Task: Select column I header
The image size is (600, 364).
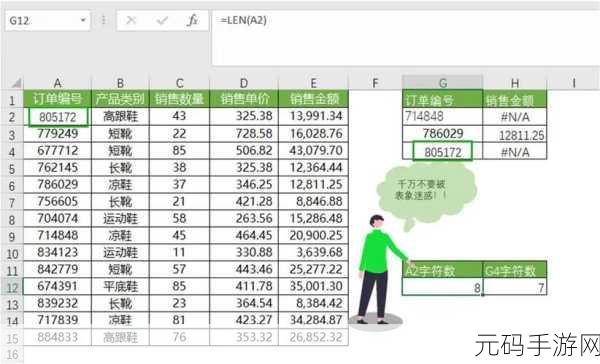Action: 574,83
